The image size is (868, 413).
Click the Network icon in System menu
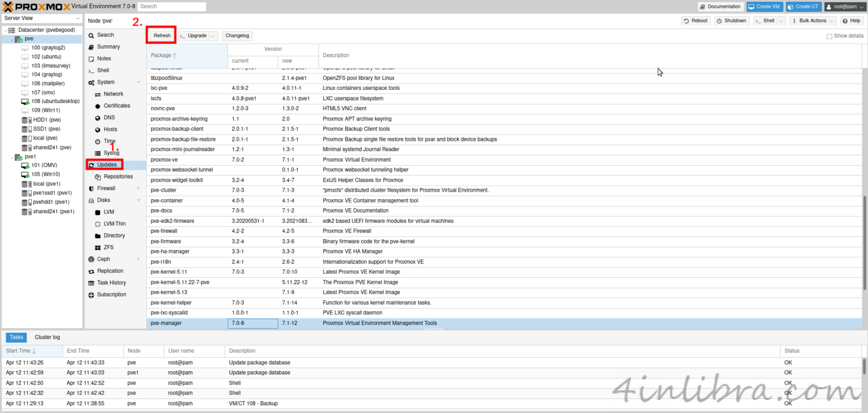98,94
